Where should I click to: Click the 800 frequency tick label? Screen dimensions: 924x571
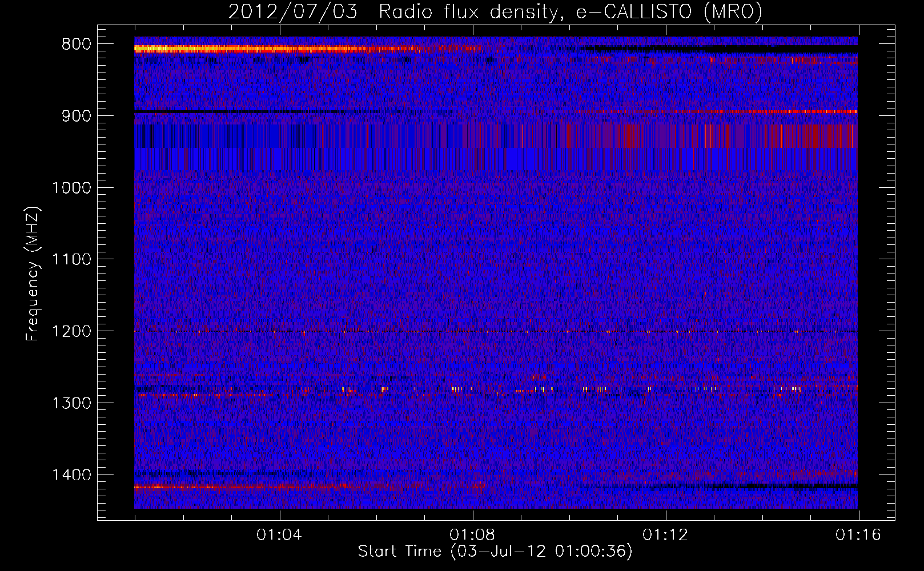pos(77,44)
